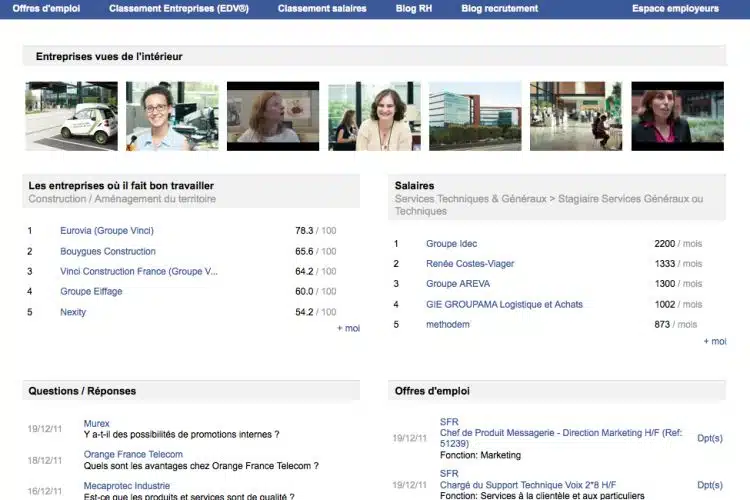
Task: Open Vinci Construction France (Groupe V... link
Action: coord(139,271)
